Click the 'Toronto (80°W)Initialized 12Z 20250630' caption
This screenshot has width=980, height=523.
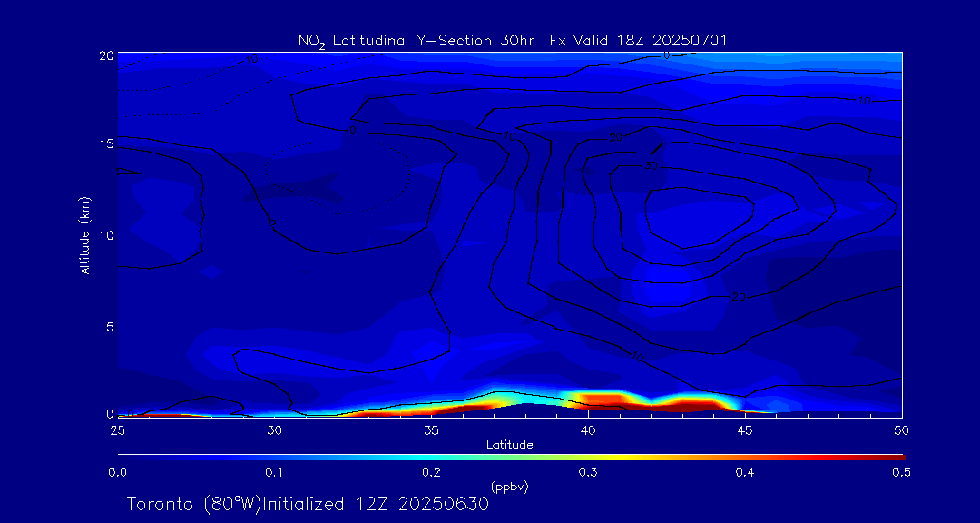point(308,504)
